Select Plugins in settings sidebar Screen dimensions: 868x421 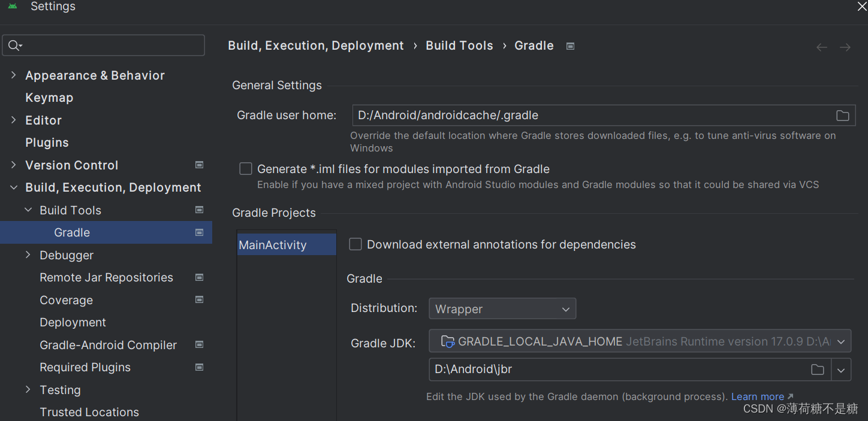[x=47, y=143]
